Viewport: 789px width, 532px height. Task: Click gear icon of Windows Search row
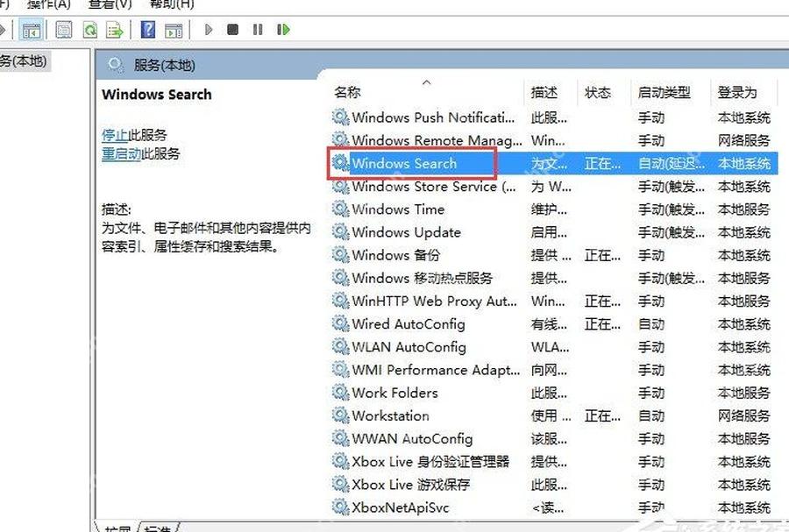(x=341, y=163)
